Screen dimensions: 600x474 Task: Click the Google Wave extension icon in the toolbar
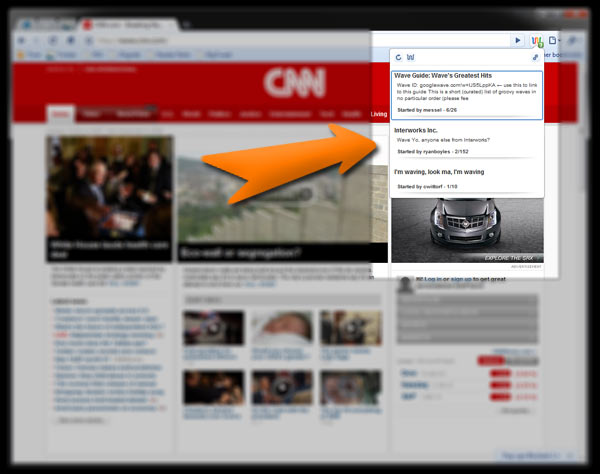click(537, 41)
